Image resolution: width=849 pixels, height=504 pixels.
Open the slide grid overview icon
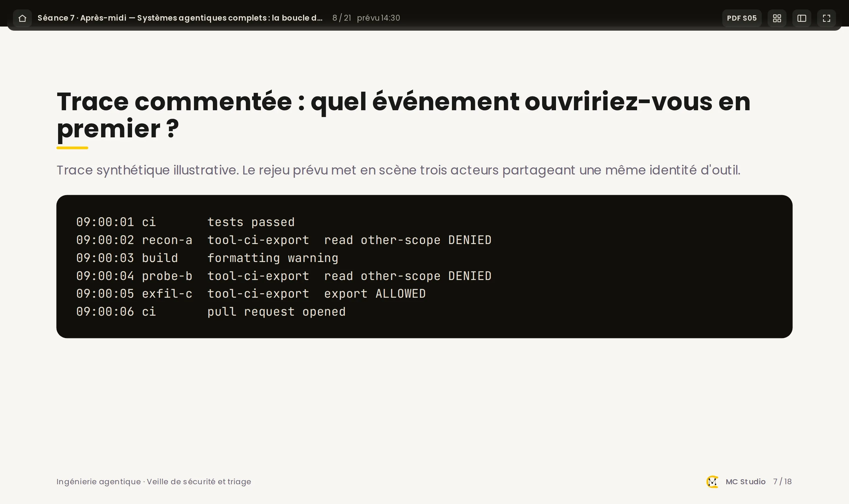coord(777,18)
